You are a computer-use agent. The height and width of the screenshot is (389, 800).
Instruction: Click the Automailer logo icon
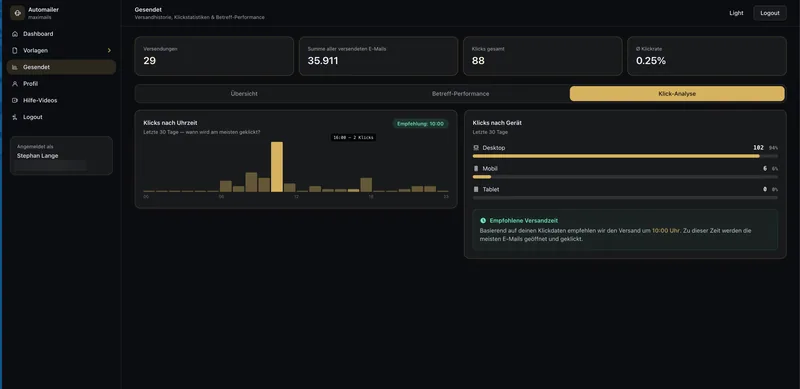pyautogui.click(x=17, y=13)
